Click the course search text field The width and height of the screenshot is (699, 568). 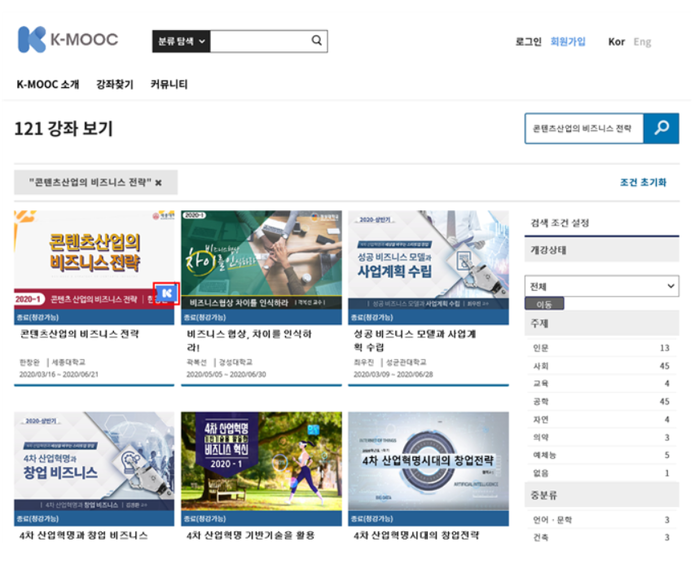[x=584, y=129]
